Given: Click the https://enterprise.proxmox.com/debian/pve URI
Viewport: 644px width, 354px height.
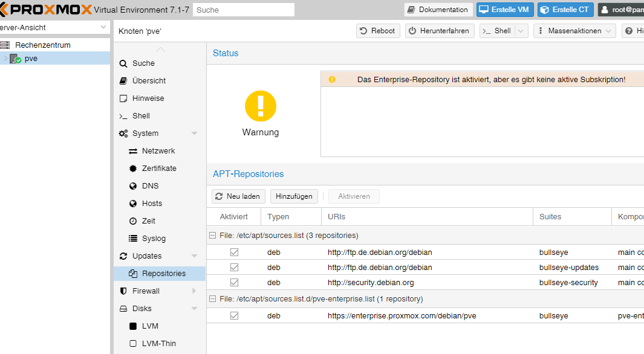Looking at the screenshot, I should tap(402, 316).
